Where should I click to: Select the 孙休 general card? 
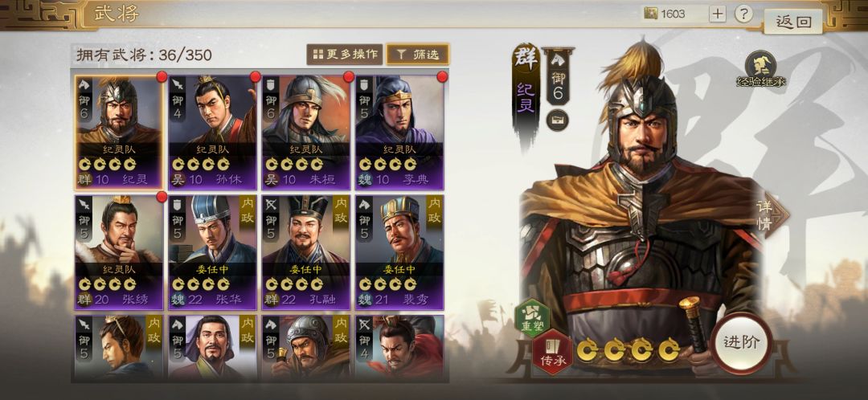click(x=212, y=133)
